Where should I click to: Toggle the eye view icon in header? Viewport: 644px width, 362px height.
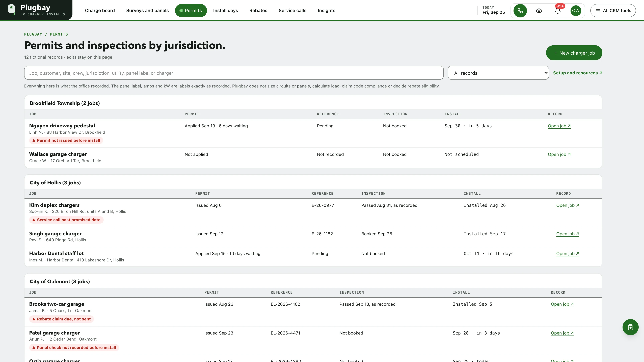point(539,11)
